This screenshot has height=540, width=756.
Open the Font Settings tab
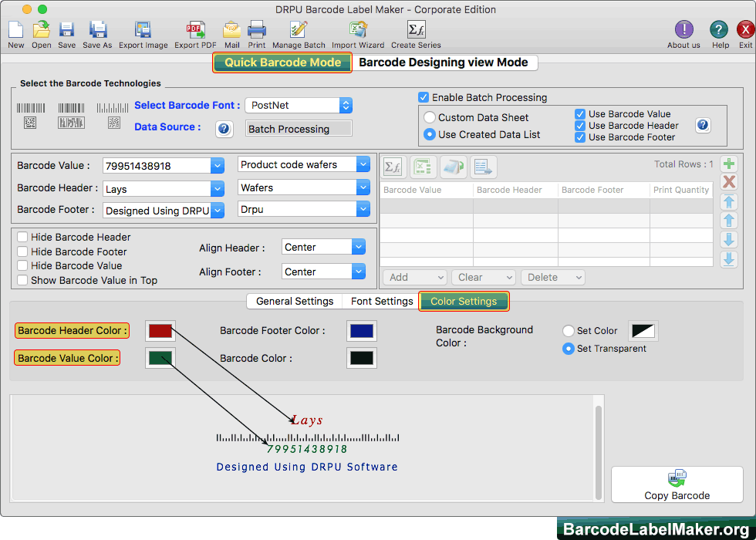click(382, 302)
